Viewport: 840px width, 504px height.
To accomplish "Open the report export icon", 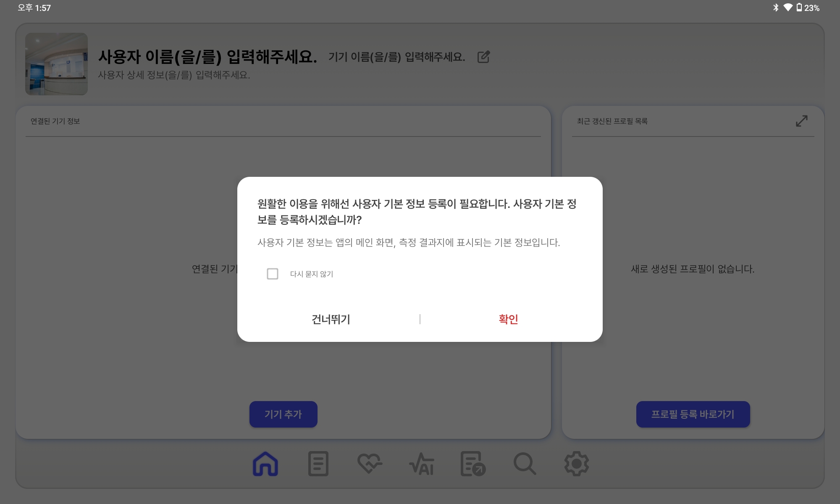I will click(473, 464).
